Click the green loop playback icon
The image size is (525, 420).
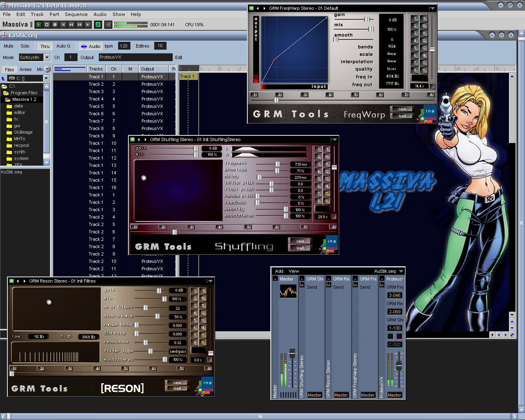[x=98, y=25]
